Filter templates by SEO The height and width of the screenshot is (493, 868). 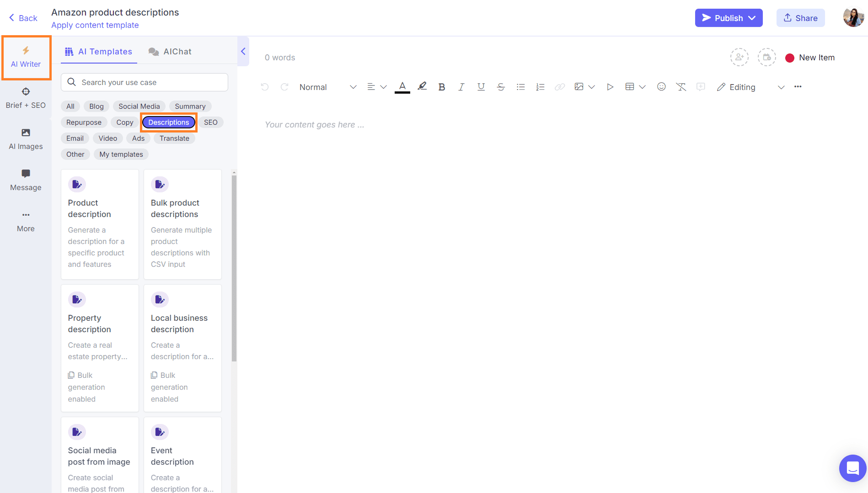pos(211,122)
